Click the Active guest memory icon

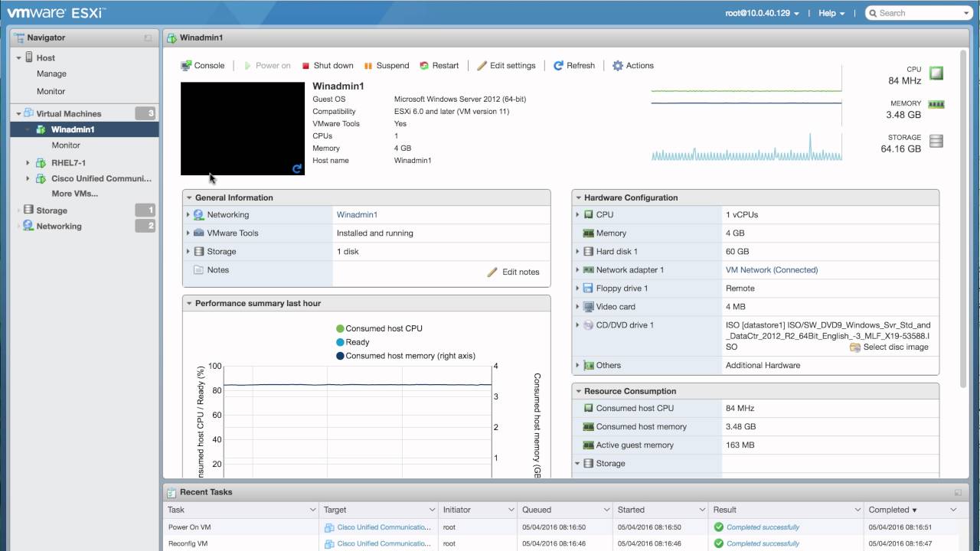[589, 445]
